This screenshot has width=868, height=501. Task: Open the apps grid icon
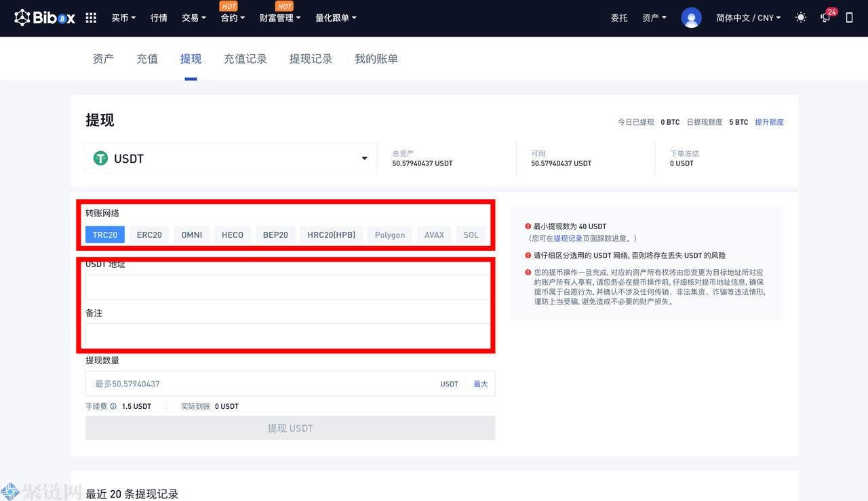pyautogui.click(x=91, y=18)
